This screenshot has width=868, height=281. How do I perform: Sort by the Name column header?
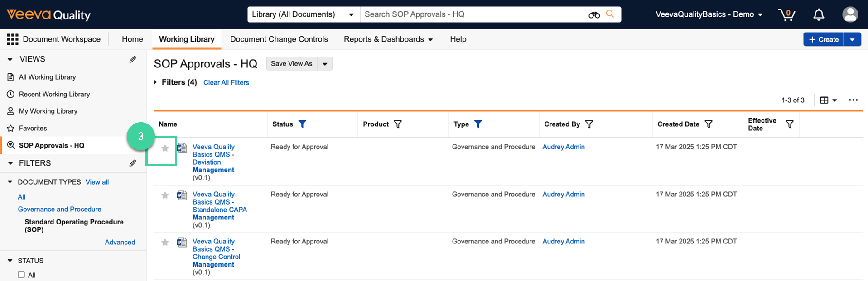point(168,124)
